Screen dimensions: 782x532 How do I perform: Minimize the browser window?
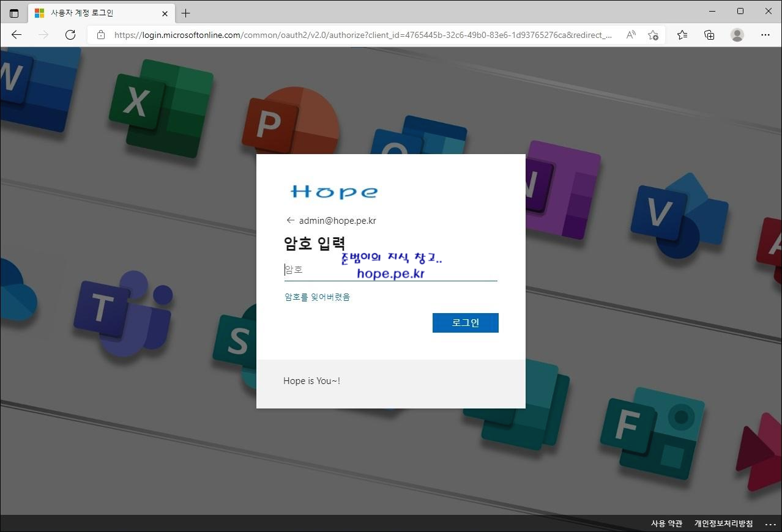point(712,11)
